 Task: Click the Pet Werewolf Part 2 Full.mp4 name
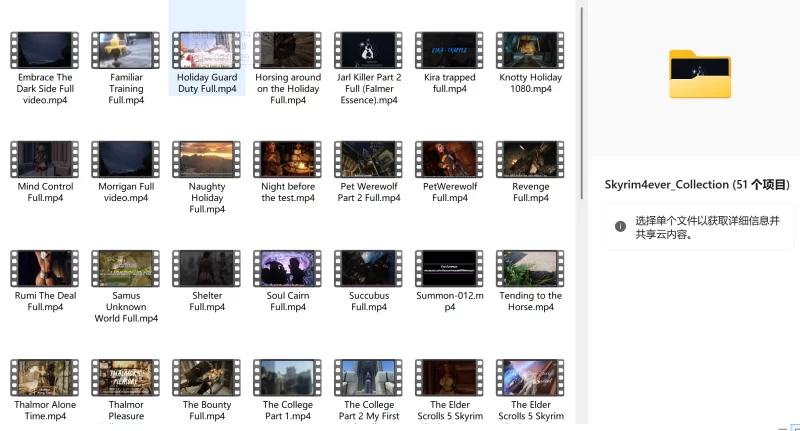pyautogui.click(x=369, y=192)
